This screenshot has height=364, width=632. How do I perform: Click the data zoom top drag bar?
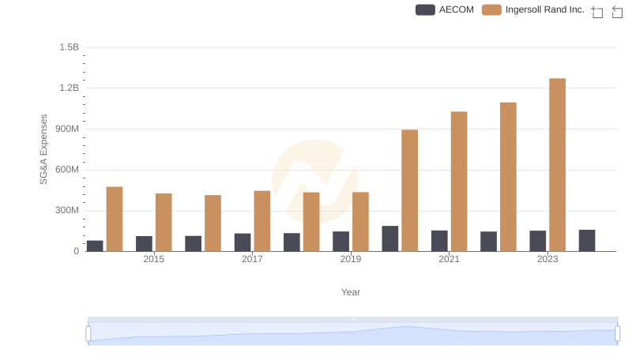pos(352,319)
